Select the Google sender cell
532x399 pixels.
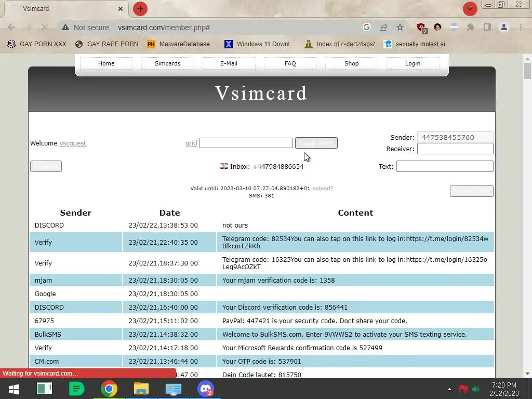[x=76, y=294]
